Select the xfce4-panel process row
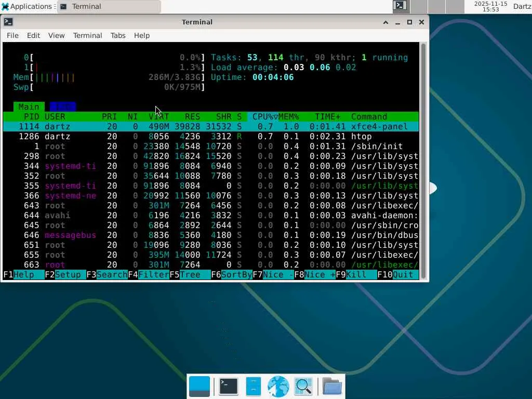 [x=211, y=127]
